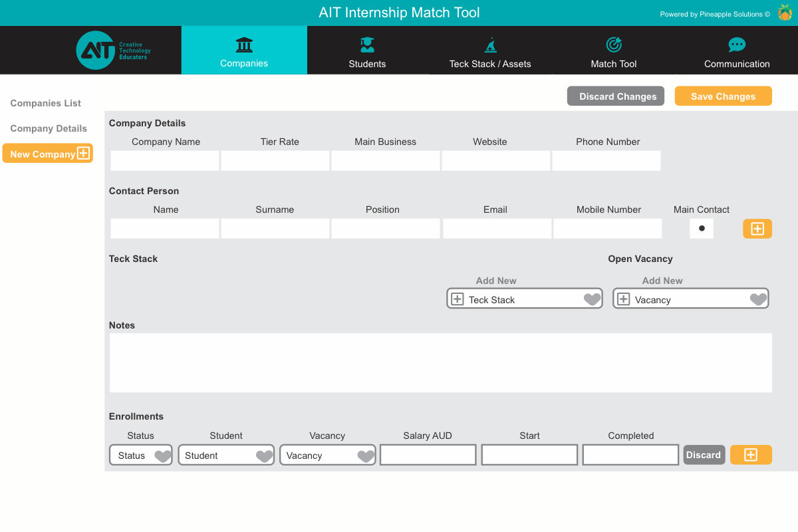Open Companies List in the sidebar
798x532 pixels.
coord(46,103)
